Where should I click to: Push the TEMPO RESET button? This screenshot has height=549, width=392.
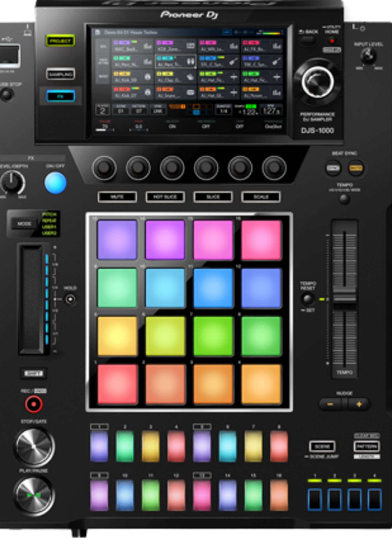[308, 299]
